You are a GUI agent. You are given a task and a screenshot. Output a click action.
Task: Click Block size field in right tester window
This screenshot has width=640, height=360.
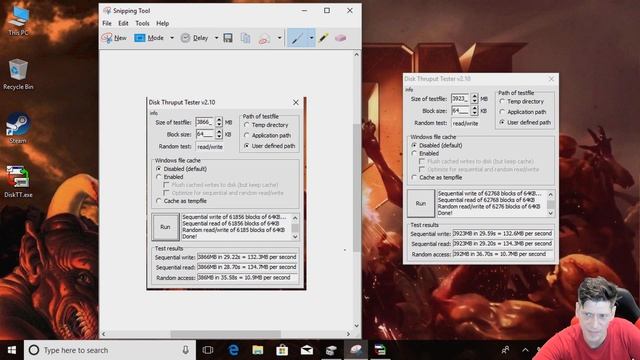pos(460,111)
